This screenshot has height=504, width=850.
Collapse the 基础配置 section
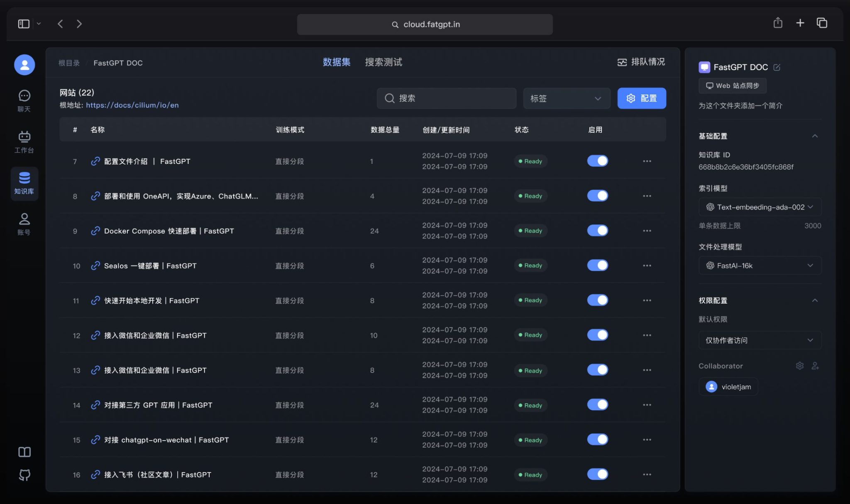click(815, 136)
